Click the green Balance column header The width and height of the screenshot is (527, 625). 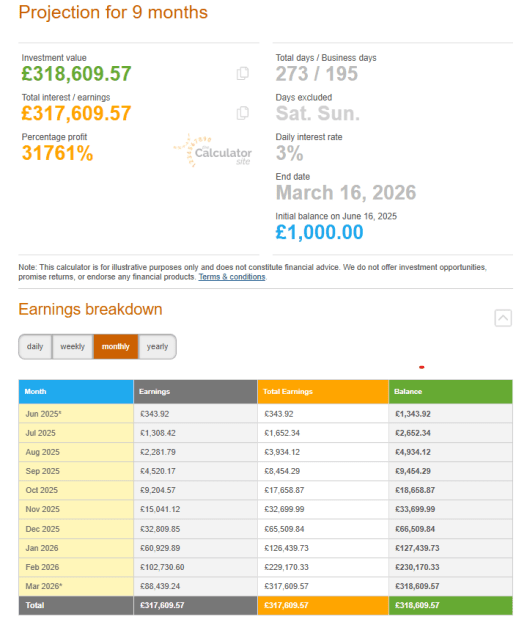(x=450, y=391)
